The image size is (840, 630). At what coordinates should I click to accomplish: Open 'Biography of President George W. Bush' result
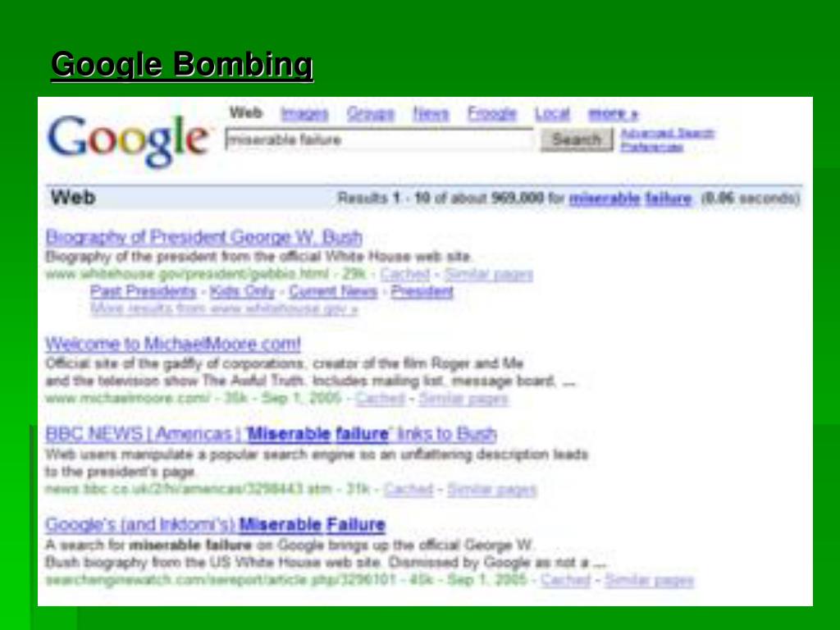[x=203, y=237]
